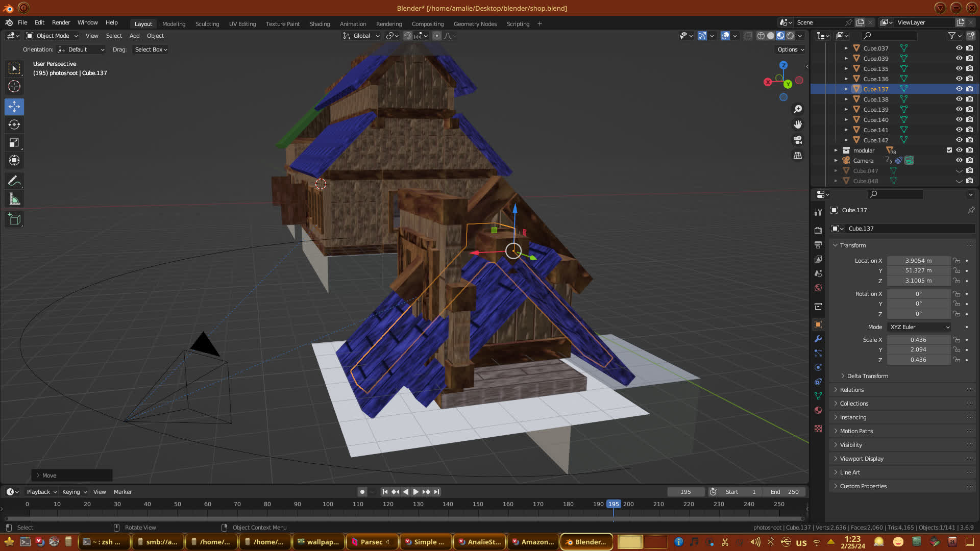Expand the Viewport Display panel
The image size is (980, 551).
[862, 459]
